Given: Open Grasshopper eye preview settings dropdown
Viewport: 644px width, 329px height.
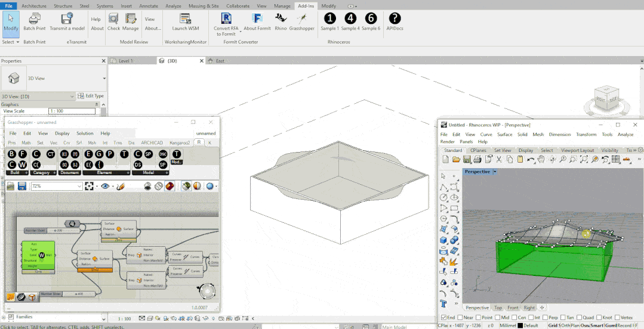Looking at the screenshot, I should pyautogui.click(x=113, y=187).
